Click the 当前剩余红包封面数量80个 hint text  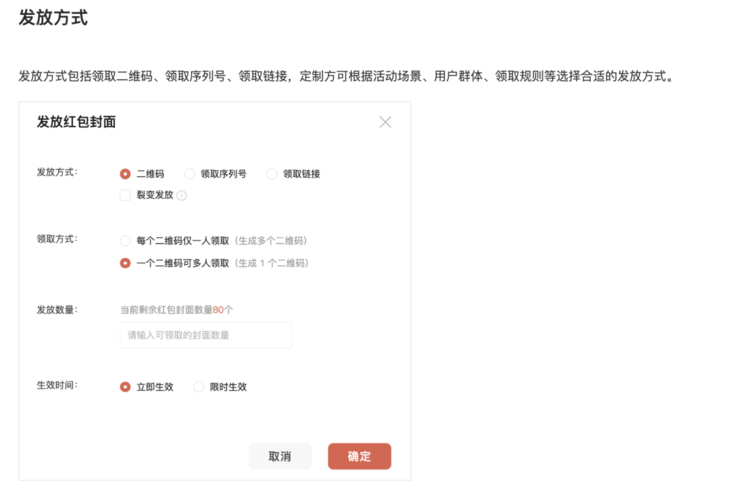pyautogui.click(x=176, y=310)
